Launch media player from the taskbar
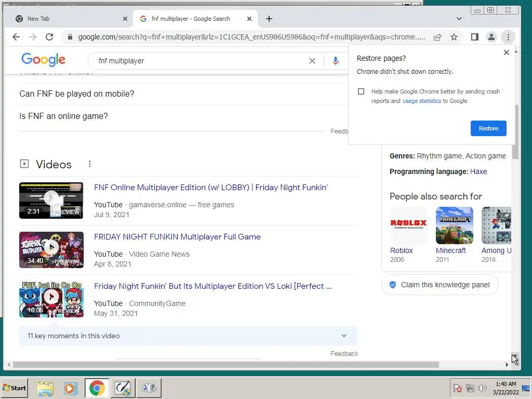532x399 pixels. (x=71, y=388)
